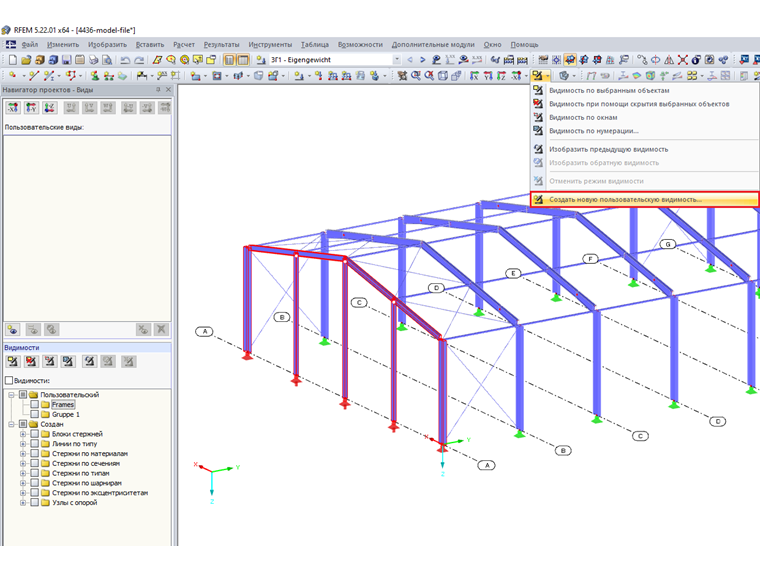
Task: Click the view in Y direction icon
Action: click(488, 76)
